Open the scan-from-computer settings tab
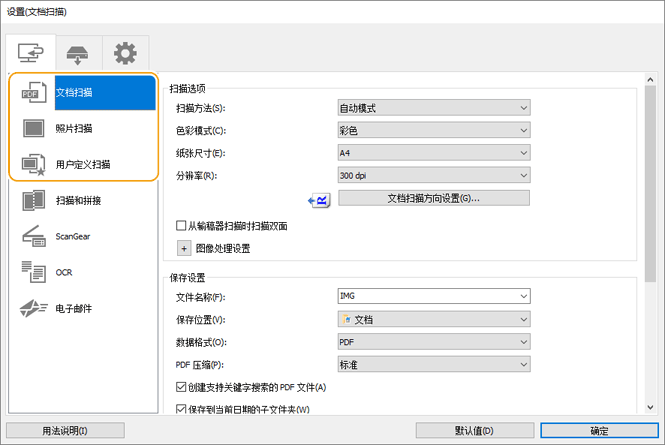 click(30, 51)
